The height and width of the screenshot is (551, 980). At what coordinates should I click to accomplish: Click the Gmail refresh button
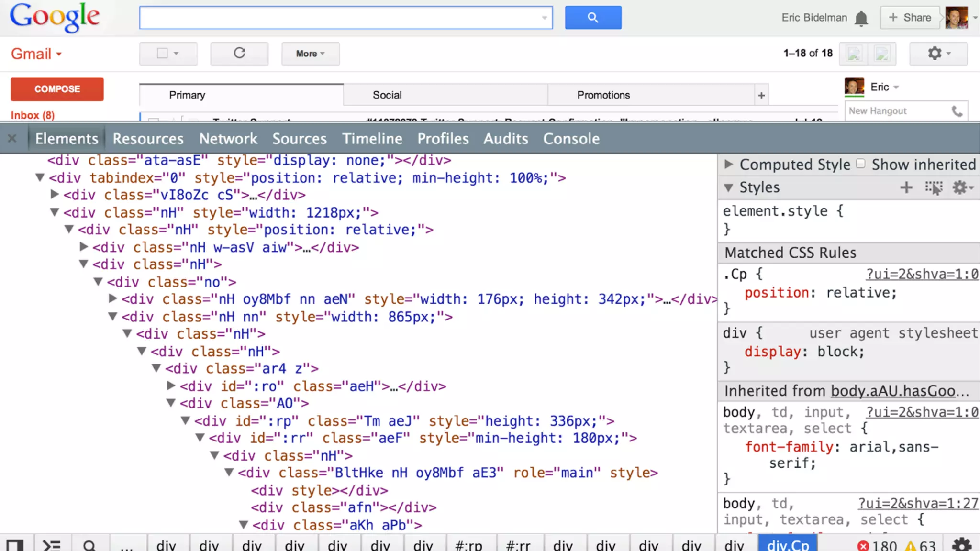(x=239, y=53)
